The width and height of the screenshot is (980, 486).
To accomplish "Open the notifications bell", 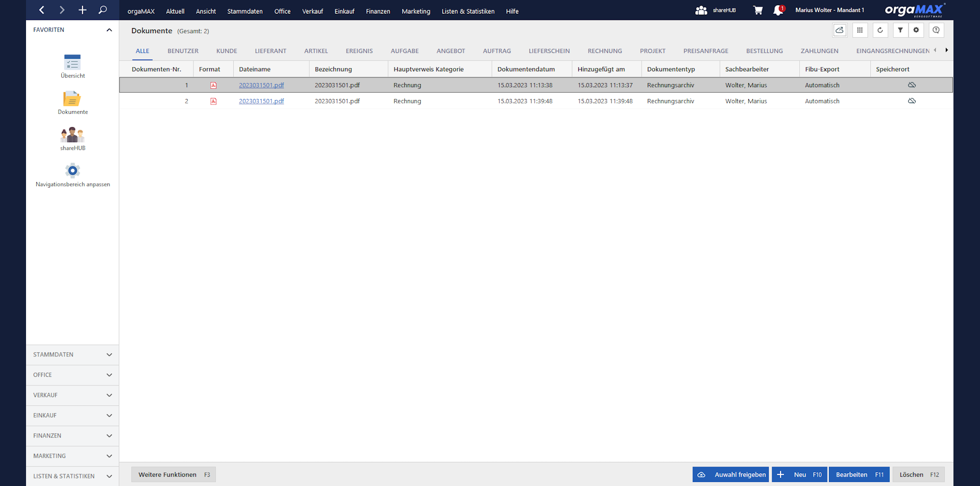I will (x=778, y=10).
